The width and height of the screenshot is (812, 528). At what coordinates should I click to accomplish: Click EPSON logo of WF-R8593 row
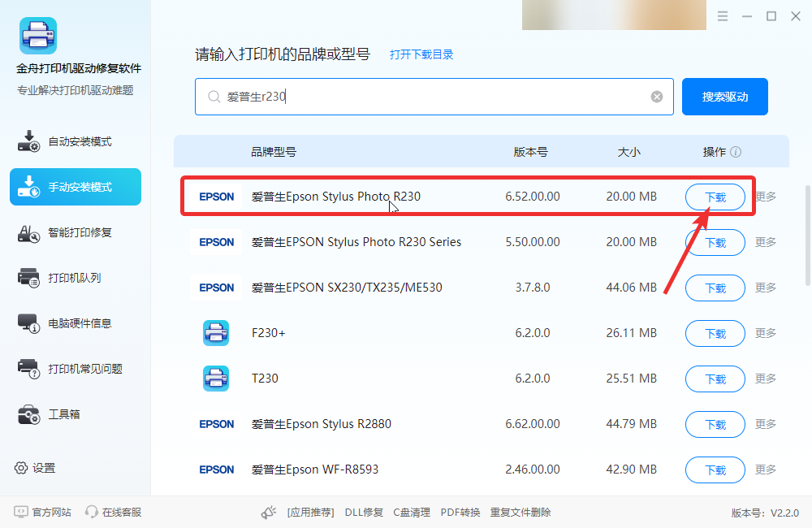(217, 470)
